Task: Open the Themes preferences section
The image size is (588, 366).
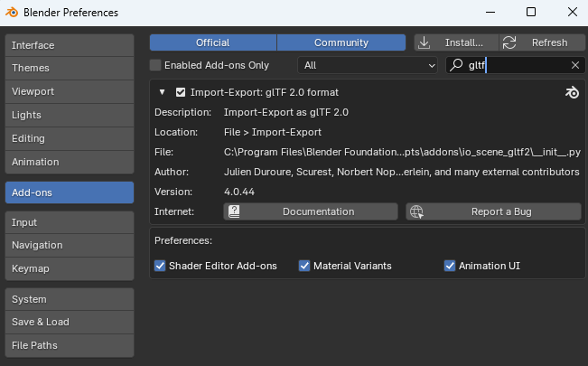Action: point(70,68)
